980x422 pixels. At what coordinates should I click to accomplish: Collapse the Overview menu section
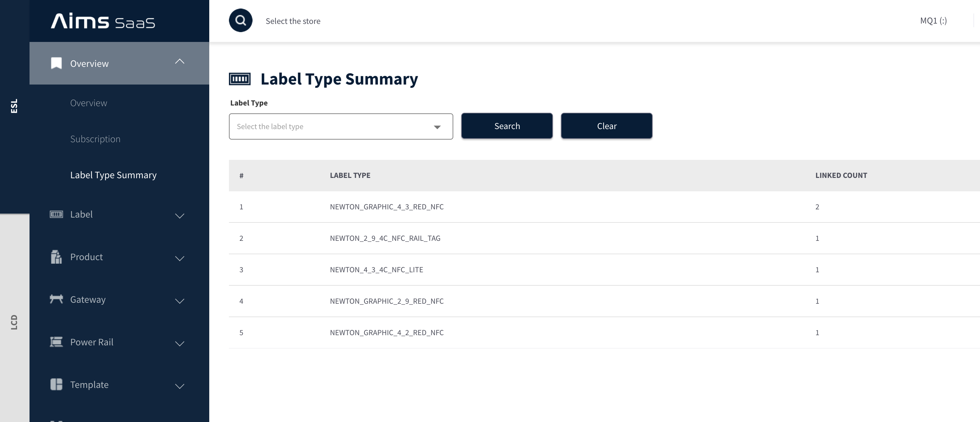coord(179,62)
